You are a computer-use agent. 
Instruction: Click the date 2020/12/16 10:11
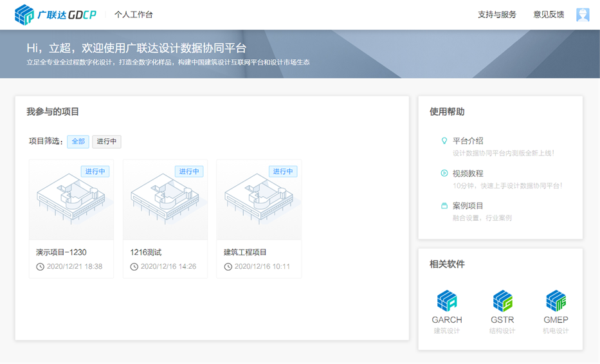click(262, 267)
